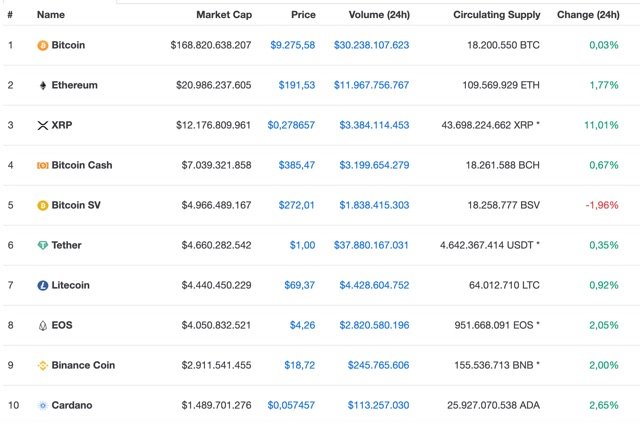
Task: Sort by Market Cap column header
Action: point(223,15)
